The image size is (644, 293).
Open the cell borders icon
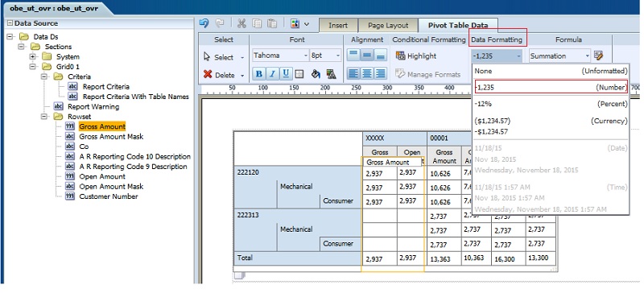click(x=299, y=74)
